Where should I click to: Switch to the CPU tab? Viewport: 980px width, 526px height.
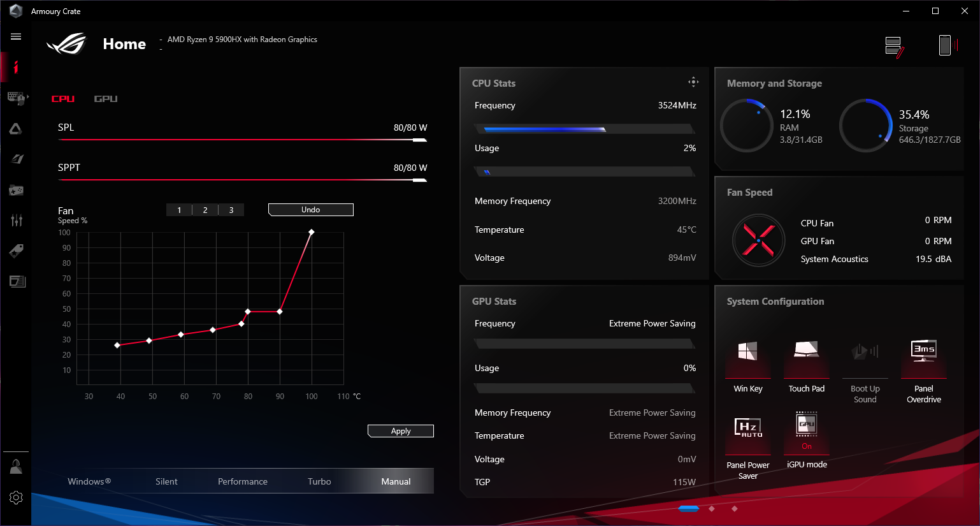tap(63, 99)
